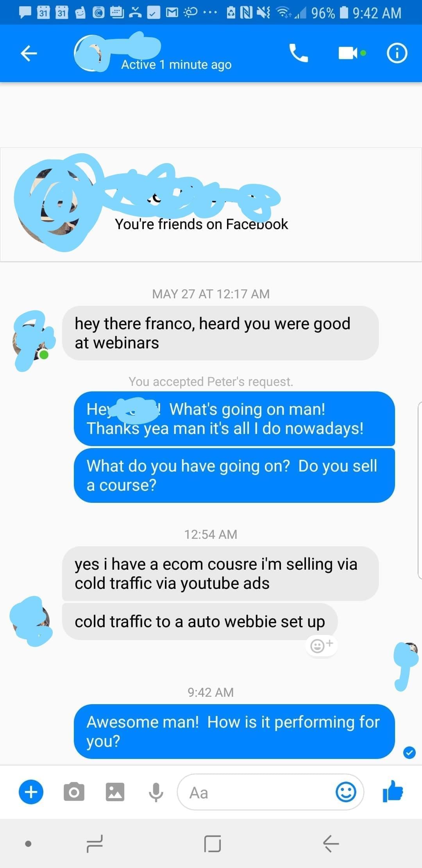Tap Android home navigation button
The image size is (422, 868).
tap(212, 843)
